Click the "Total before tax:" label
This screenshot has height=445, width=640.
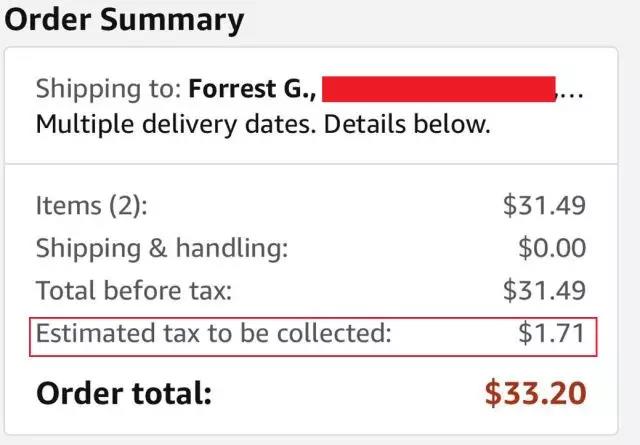(x=134, y=291)
